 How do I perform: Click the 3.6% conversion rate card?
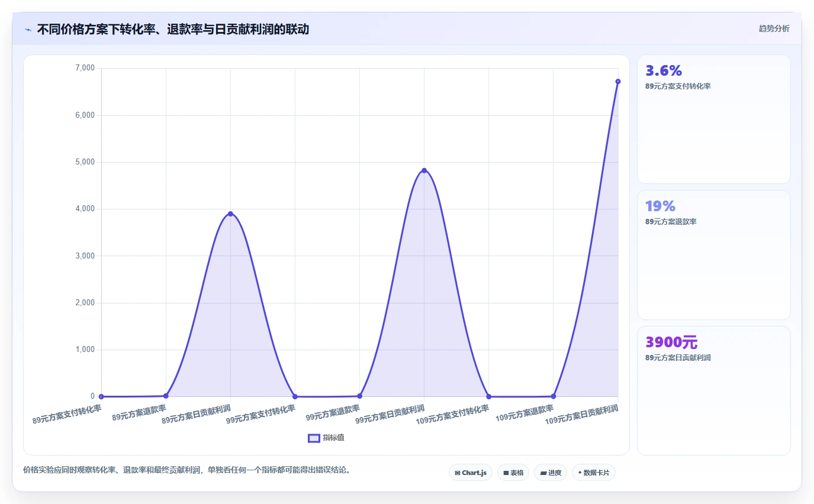(x=714, y=119)
